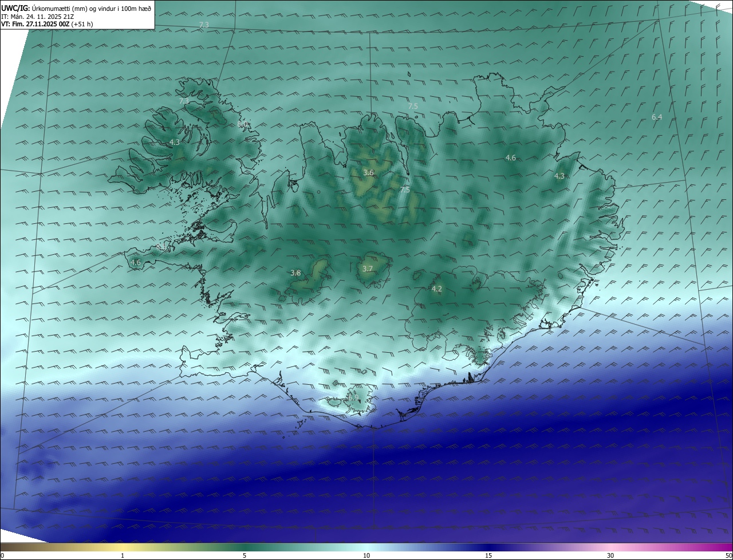Click the 4.2 value label on the map
This screenshot has height=560, width=733.
437,289
